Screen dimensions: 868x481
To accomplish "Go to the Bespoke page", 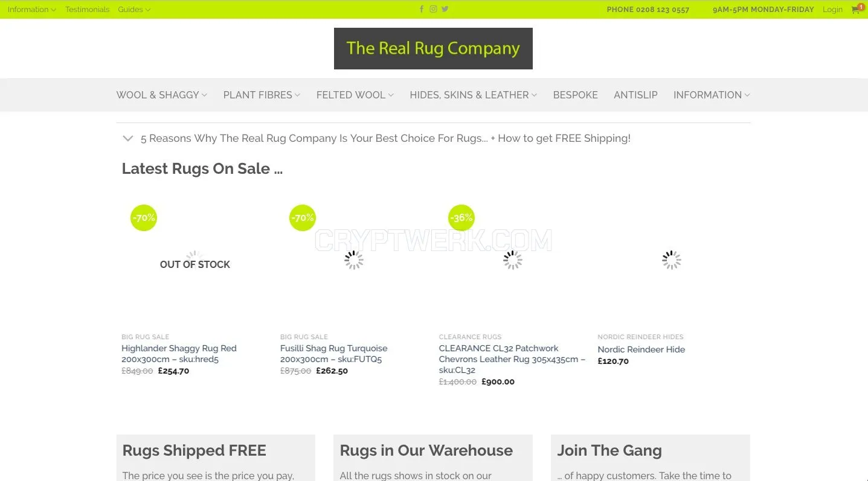I will tap(576, 95).
